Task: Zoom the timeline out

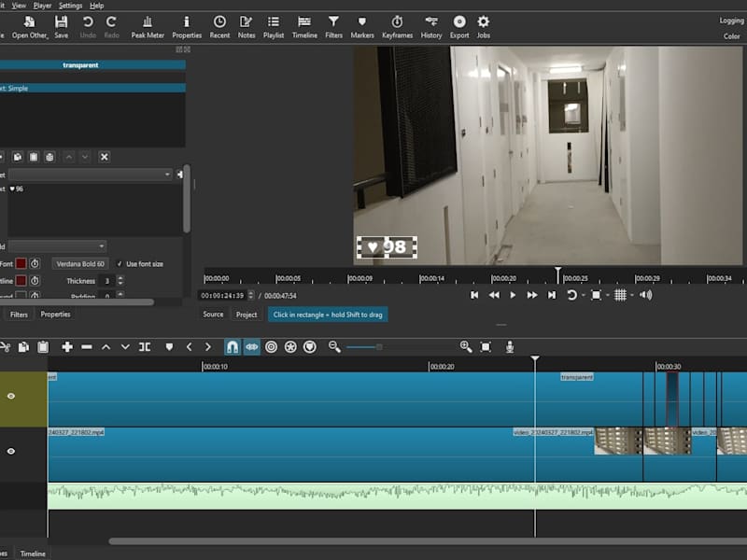Action: tap(334, 346)
